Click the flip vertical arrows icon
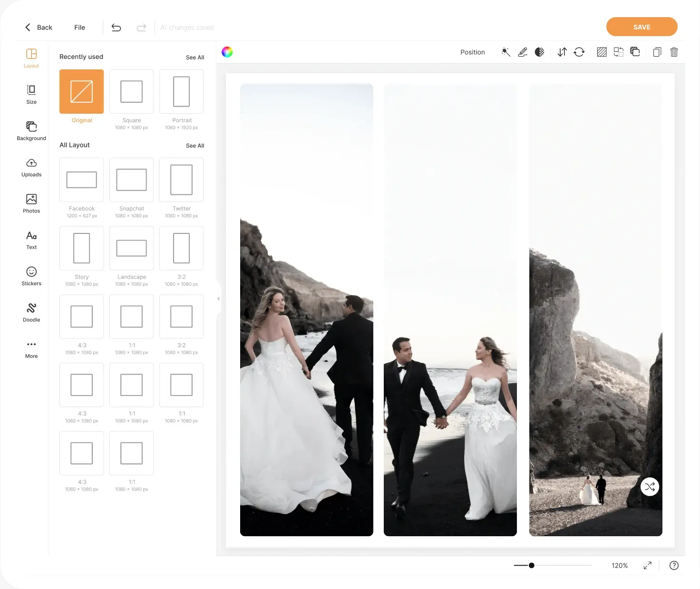 click(562, 52)
